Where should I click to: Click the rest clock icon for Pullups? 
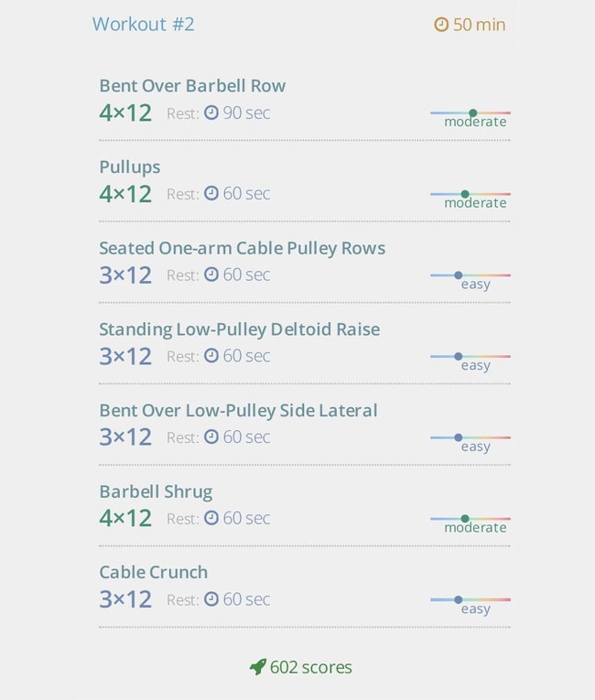[x=211, y=193]
